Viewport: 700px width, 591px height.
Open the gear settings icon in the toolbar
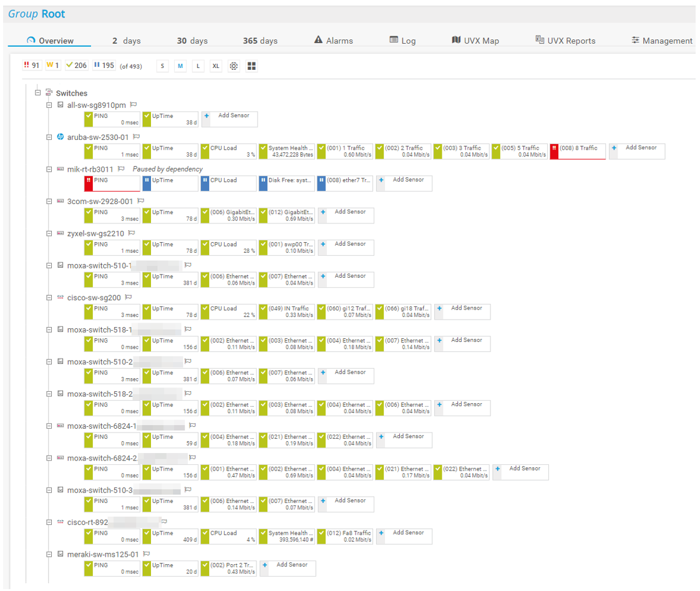(x=233, y=66)
